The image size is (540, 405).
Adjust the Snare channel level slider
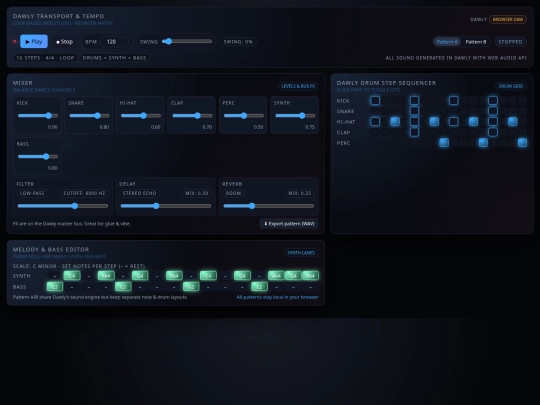(x=90, y=116)
